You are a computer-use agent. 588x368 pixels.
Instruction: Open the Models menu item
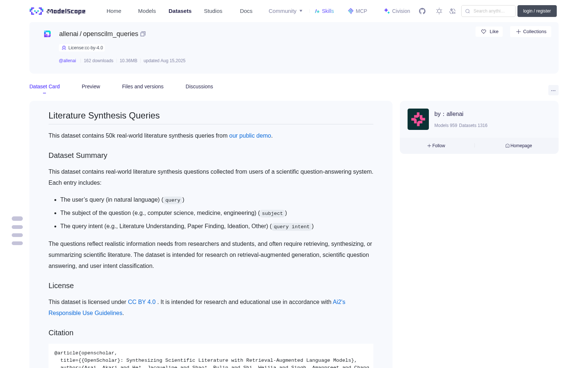(147, 11)
